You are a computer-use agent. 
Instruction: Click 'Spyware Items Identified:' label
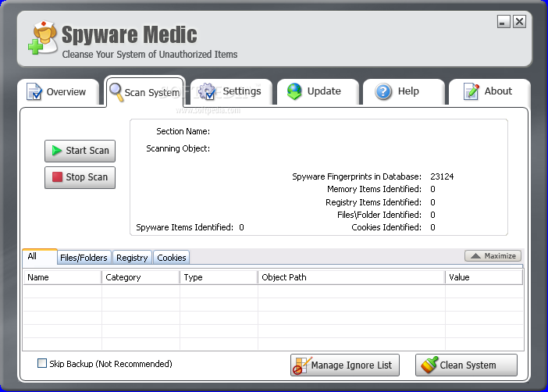click(184, 227)
